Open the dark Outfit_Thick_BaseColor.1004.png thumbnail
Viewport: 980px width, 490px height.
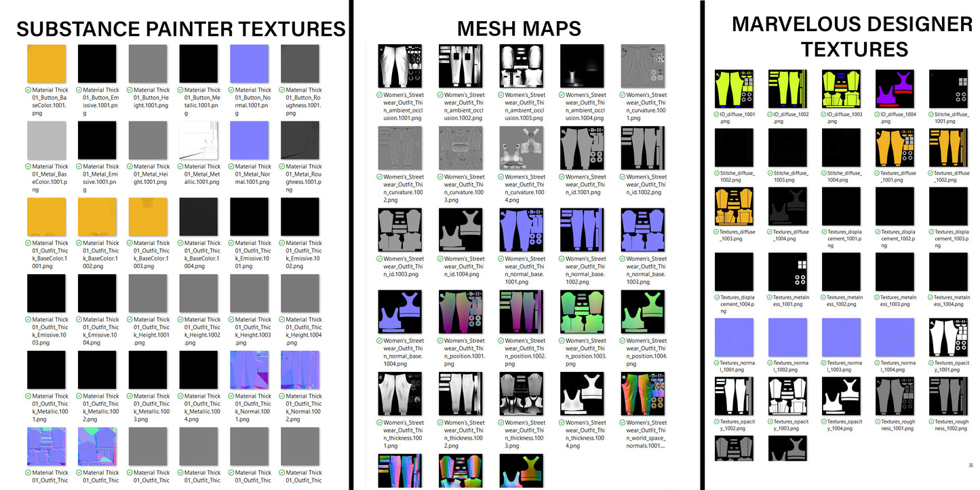[199, 217]
